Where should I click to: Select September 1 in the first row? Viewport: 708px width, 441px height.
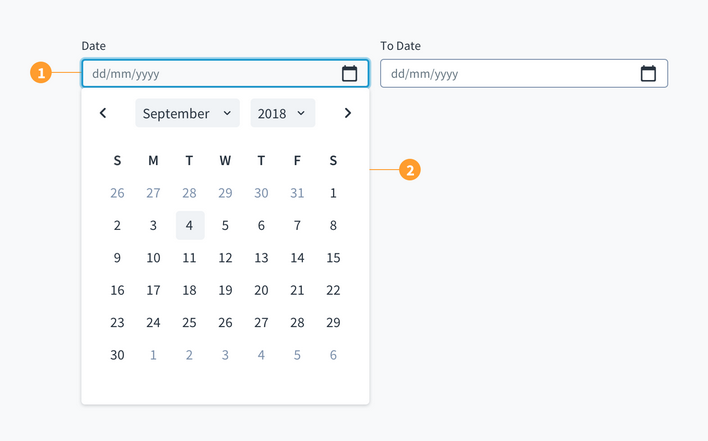pyautogui.click(x=333, y=193)
